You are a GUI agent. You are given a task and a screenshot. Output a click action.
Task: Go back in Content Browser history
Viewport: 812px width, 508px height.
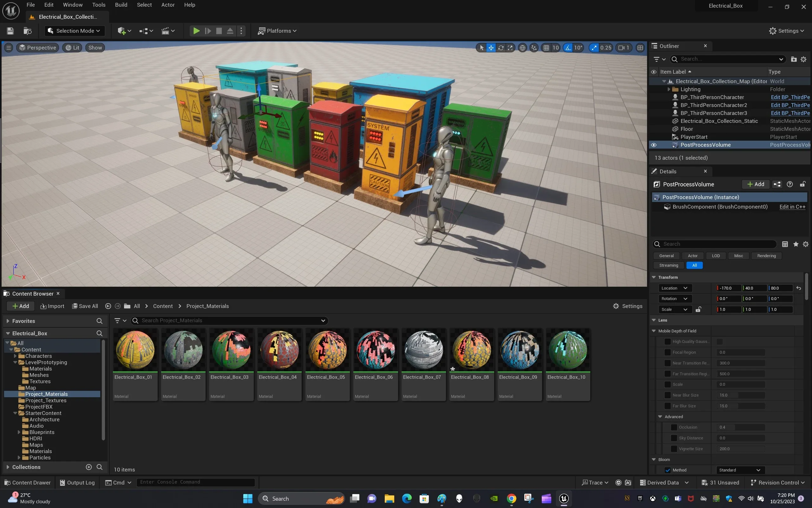[108, 306]
